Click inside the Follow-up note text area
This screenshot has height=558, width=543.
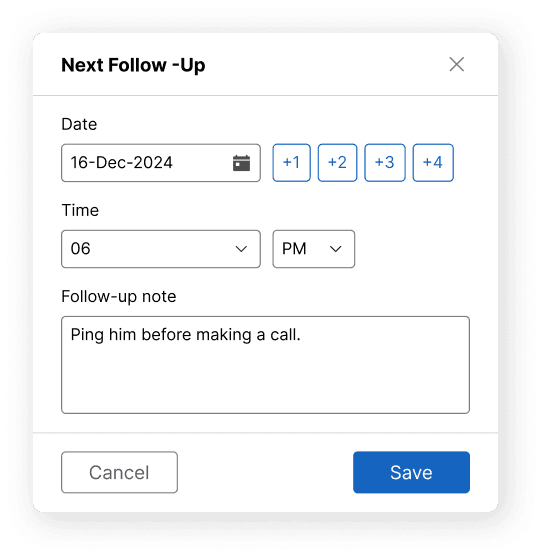tap(265, 365)
